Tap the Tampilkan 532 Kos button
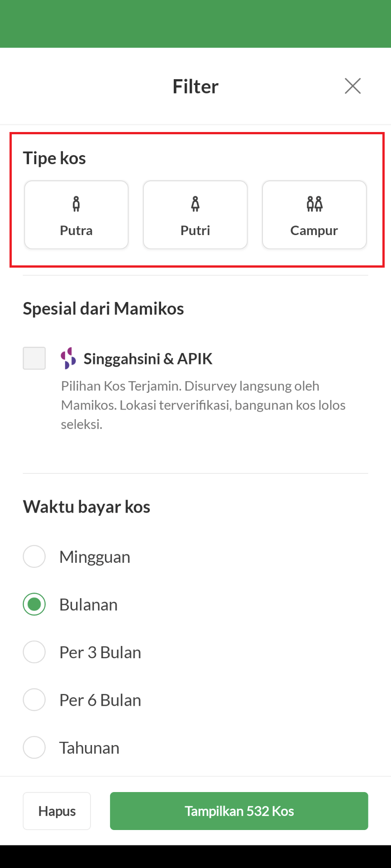 tap(239, 811)
